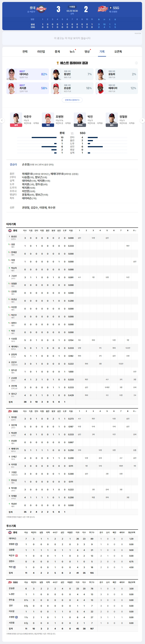The width and height of the screenshot is (145, 644).
Task: Switch to the 라인업 tab
Action: pyautogui.click(x=41, y=51)
